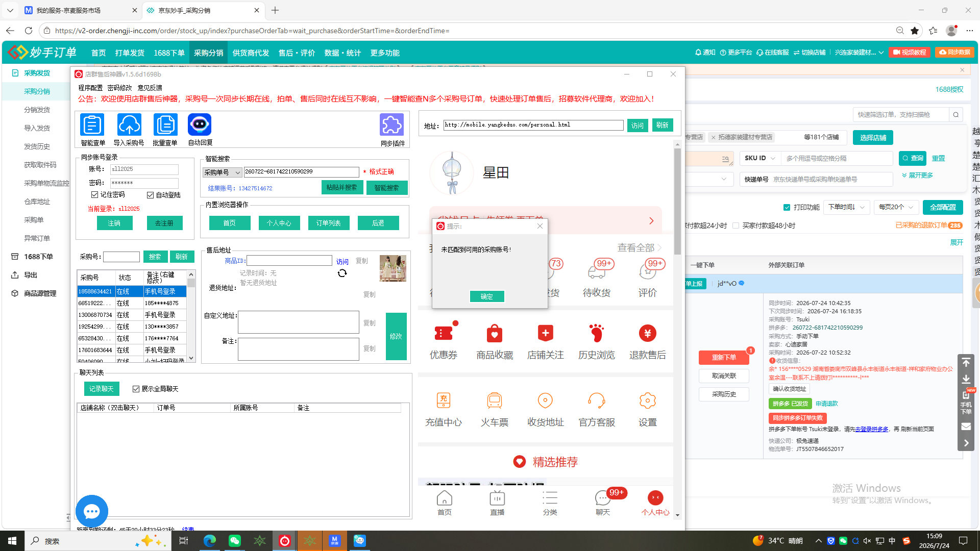980x551 pixels.
Task: Go to 首页 in the mobile bottom bar
Action: tap(445, 503)
